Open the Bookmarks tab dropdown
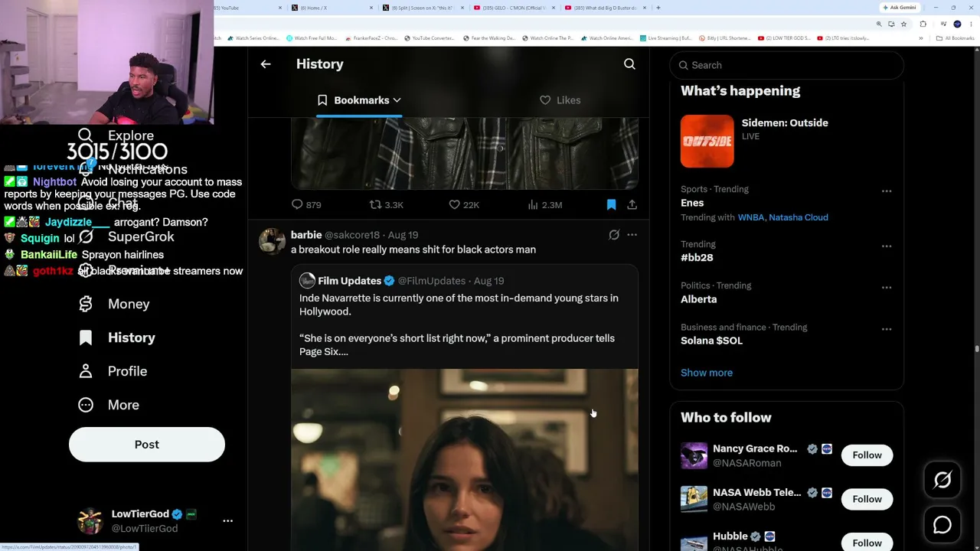The height and width of the screenshot is (551, 980). [359, 100]
